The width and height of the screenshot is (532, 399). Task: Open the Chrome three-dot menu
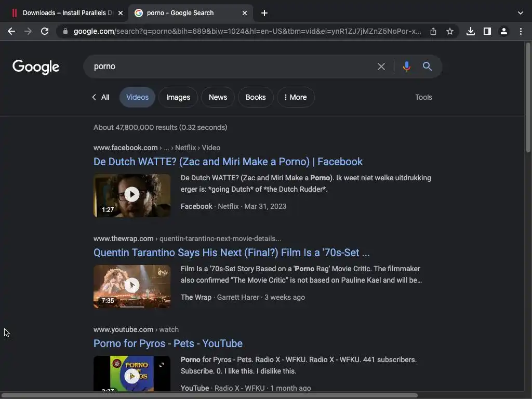[x=521, y=31]
